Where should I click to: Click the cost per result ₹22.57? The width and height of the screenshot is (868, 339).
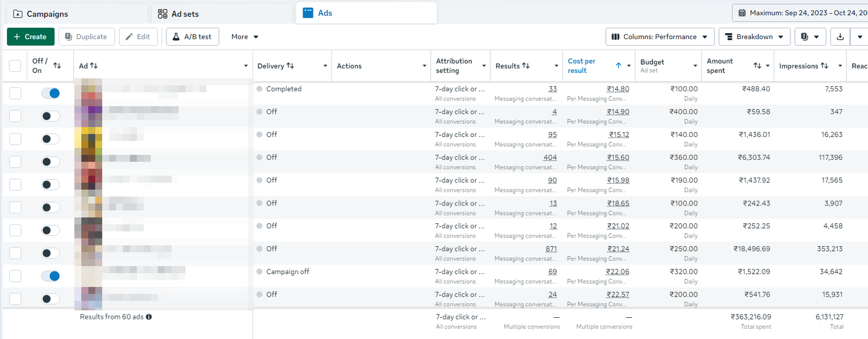click(618, 294)
